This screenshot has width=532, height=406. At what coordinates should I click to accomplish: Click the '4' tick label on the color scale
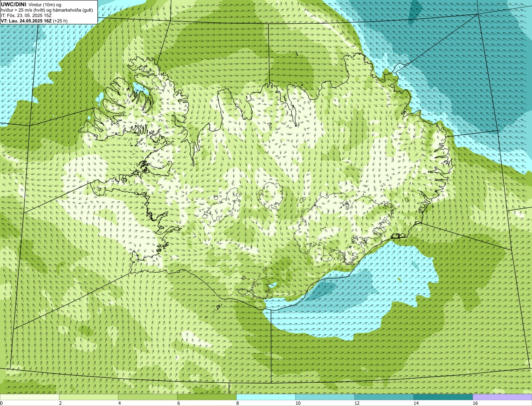point(119,403)
